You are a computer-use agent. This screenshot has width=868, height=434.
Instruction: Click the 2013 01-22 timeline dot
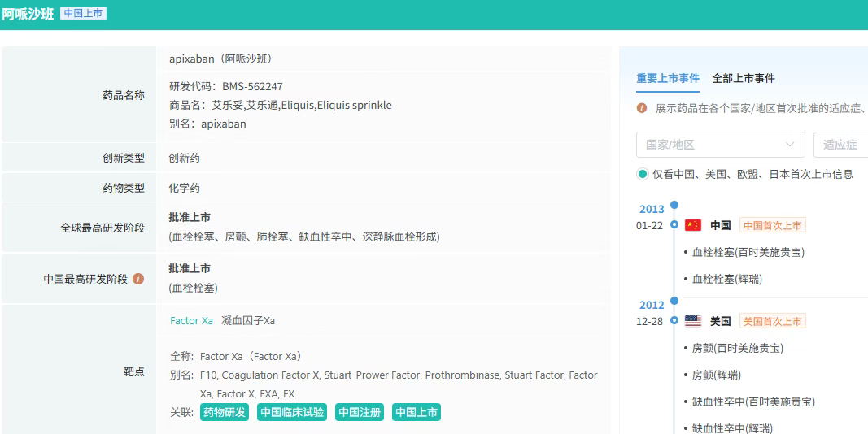click(674, 224)
